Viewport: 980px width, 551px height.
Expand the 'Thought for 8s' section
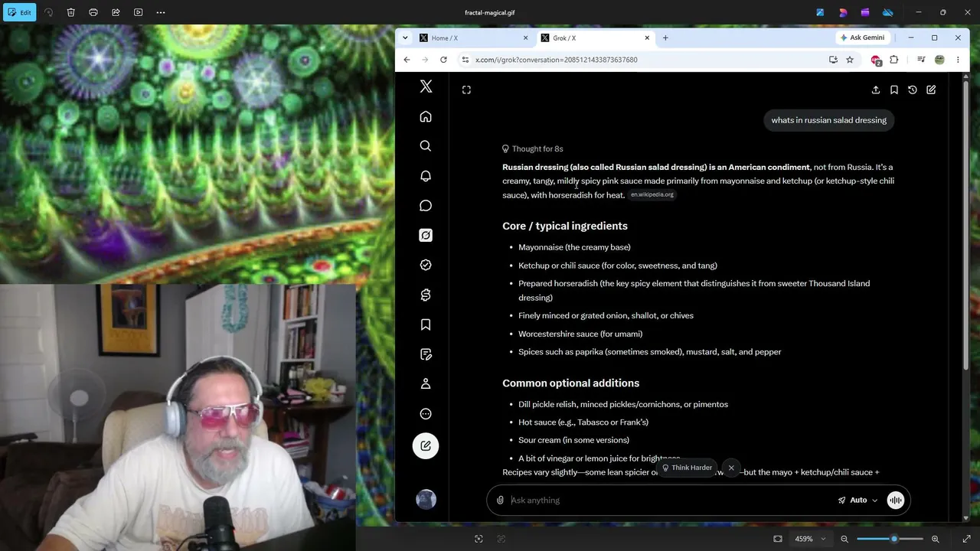(533, 148)
